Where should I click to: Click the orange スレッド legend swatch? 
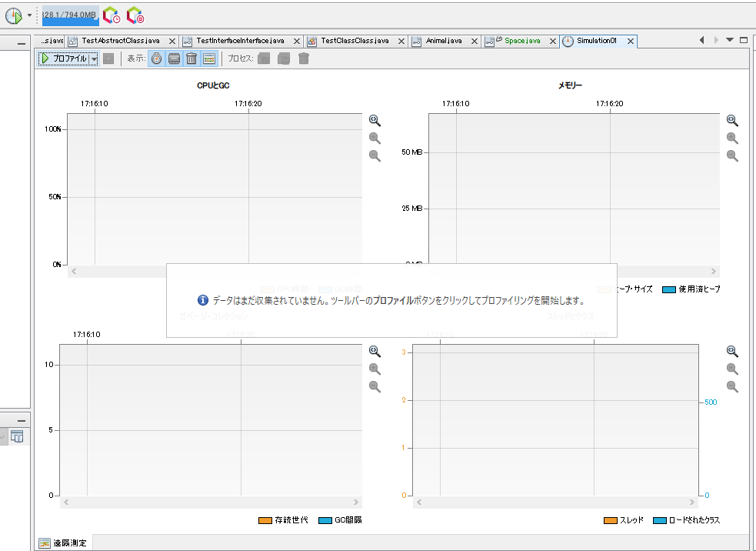(611, 520)
